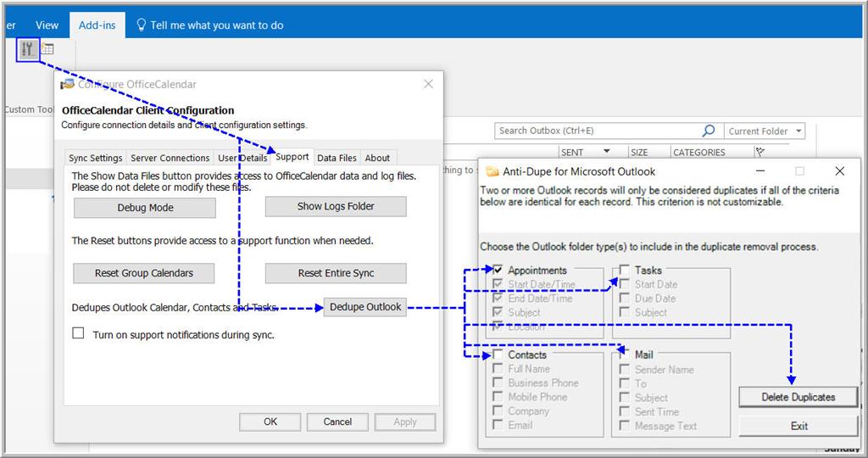Open the Data Files tab

(x=337, y=158)
